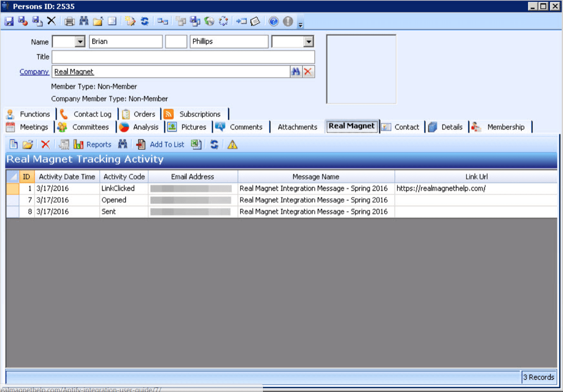This screenshot has width=563, height=392.
Task: Open help with the blue question mark icon
Action: tap(273, 21)
